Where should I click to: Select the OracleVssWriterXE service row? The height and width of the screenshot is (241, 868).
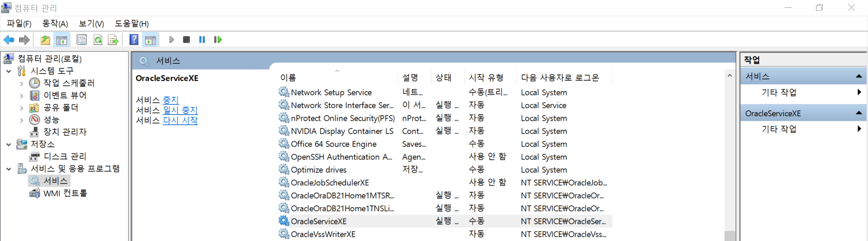pyautogui.click(x=445, y=234)
